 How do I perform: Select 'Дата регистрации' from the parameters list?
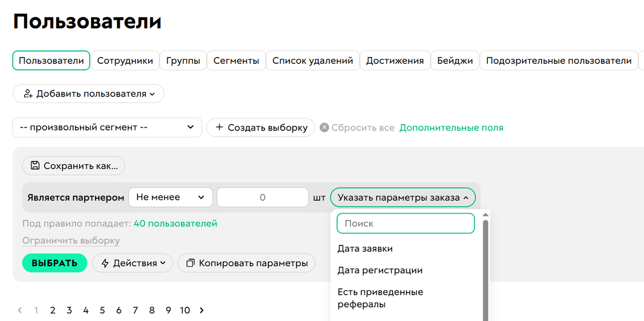379,271
